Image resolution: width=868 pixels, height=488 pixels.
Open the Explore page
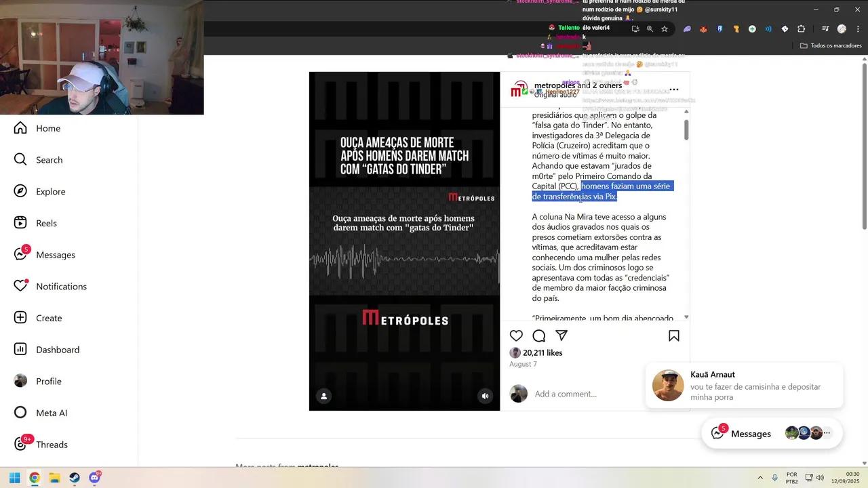click(x=40, y=192)
